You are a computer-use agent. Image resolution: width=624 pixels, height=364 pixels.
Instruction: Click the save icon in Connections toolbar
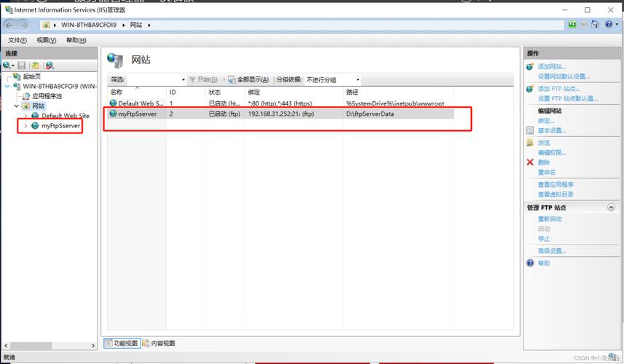coord(21,66)
